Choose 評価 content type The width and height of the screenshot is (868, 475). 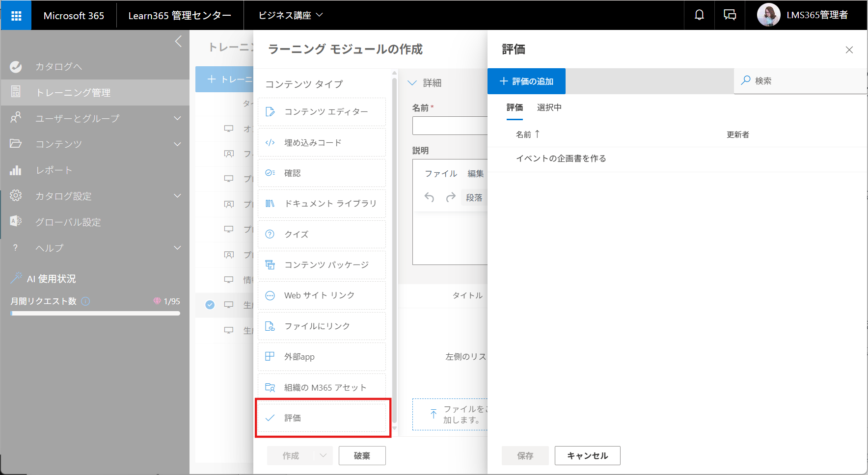322,418
